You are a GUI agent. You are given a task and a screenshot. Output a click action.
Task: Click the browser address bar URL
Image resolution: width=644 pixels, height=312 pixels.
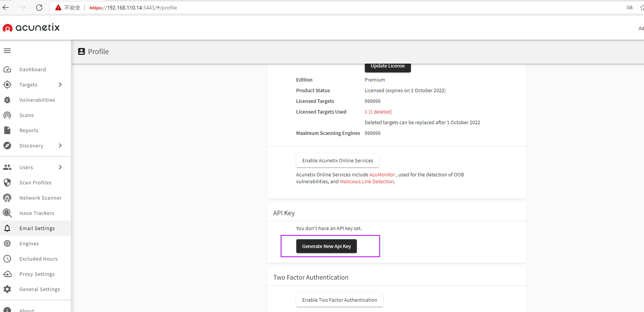click(133, 8)
